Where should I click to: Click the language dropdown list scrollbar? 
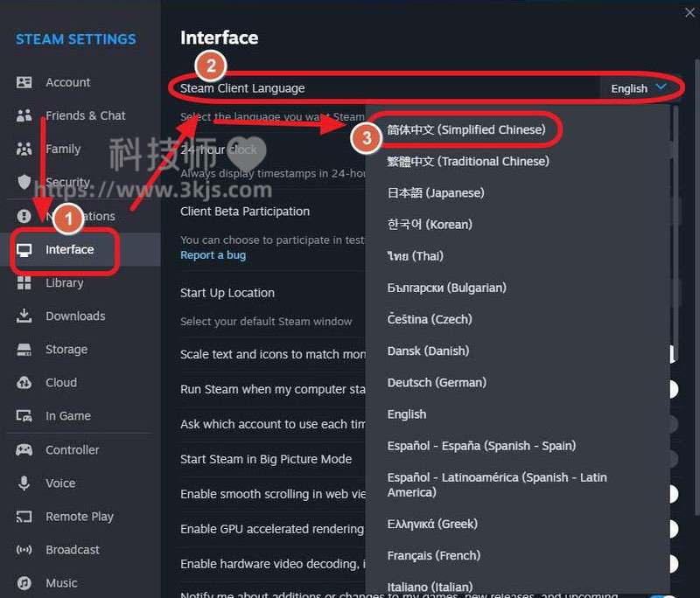pos(675,233)
